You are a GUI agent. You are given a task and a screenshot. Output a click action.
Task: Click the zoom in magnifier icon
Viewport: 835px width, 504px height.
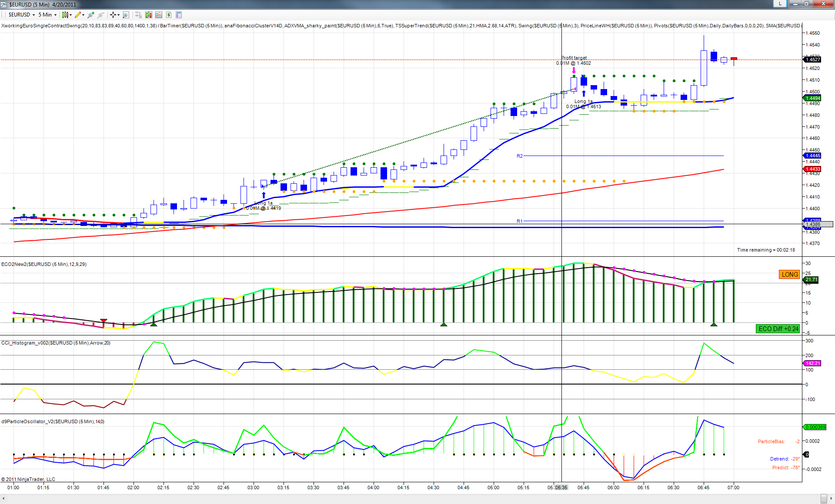click(x=91, y=15)
